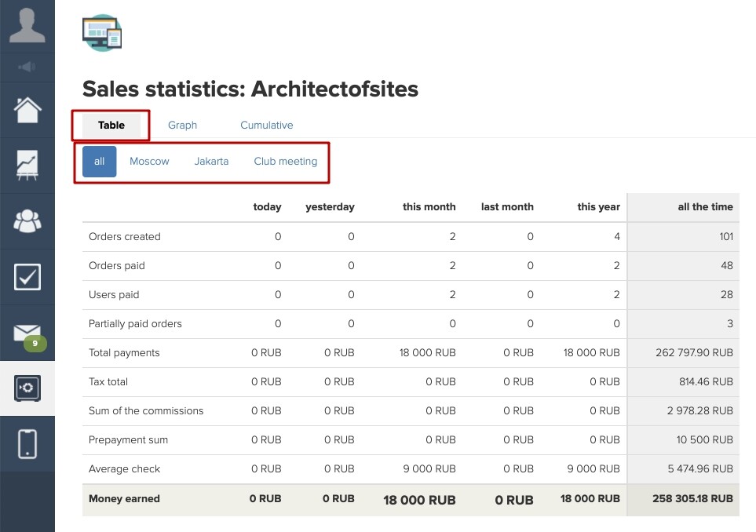Click the green 9 unread messages badge
Image resolution: width=756 pixels, height=532 pixels.
(x=35, y=344)
